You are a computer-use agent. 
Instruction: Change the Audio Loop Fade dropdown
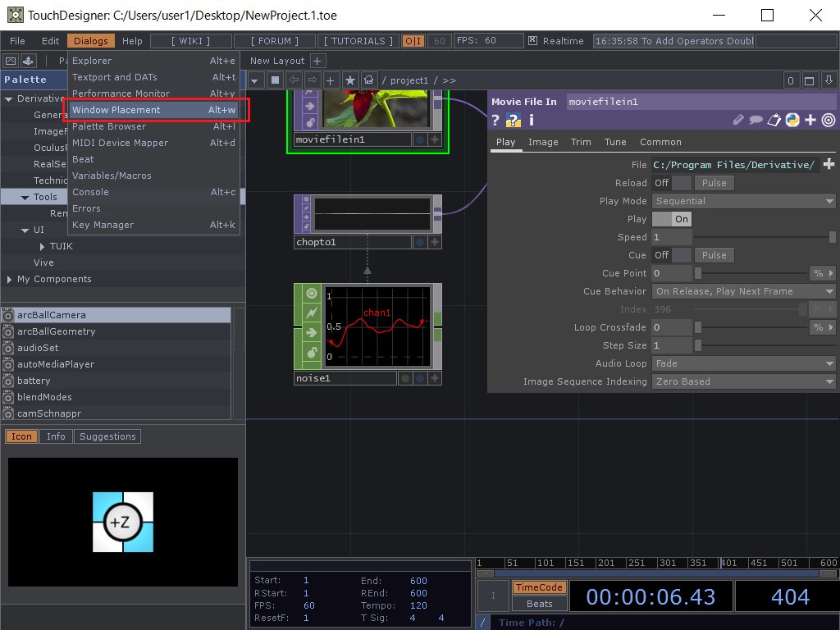pyautogui.click(x=742, y=363)
